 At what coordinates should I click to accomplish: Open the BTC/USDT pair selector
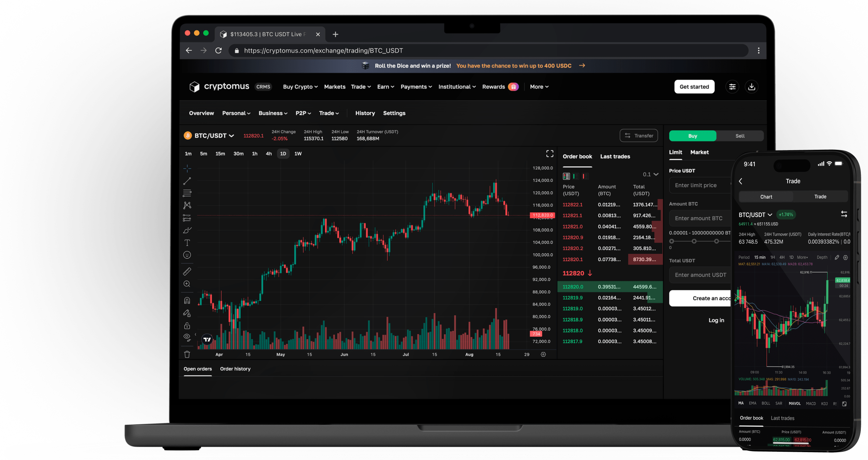(x=210, y=135)
